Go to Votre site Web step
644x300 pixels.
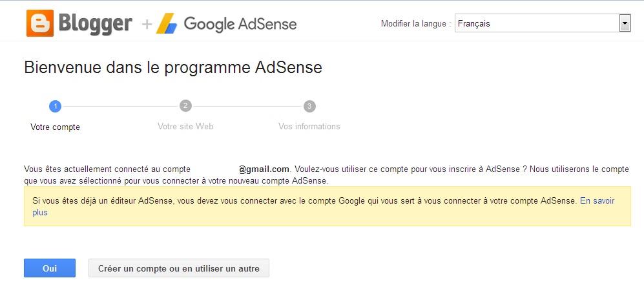tap(185, 127)
